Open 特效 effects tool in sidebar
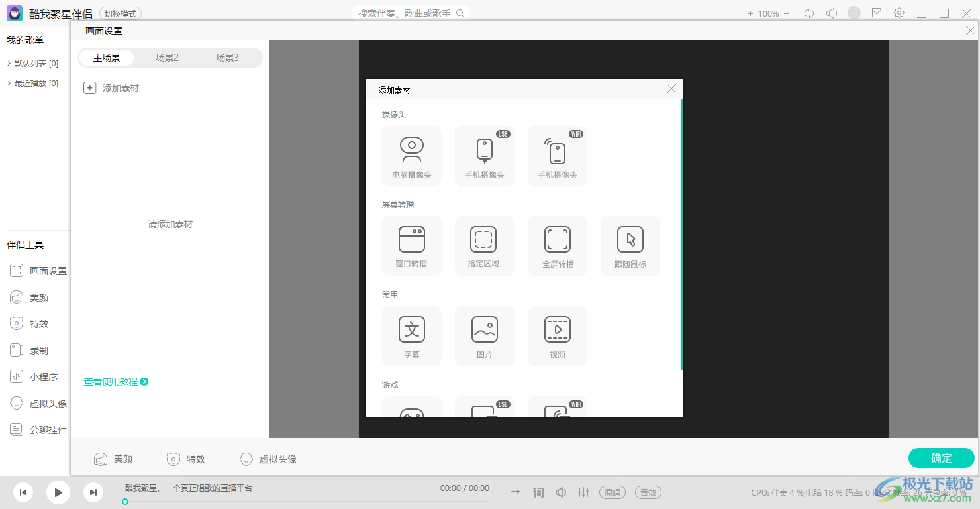Screen dimensions: 980x509 [x=30, y=324]
